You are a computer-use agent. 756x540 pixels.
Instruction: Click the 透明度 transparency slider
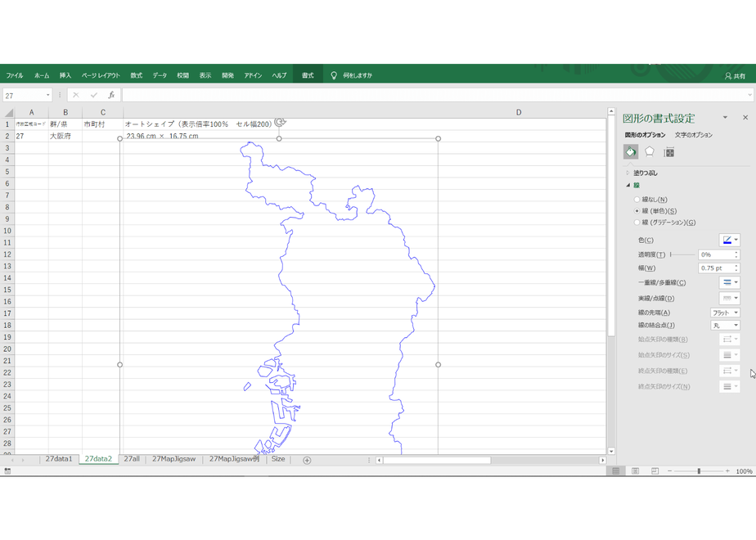pyautogui.click(x=682, y=254)
